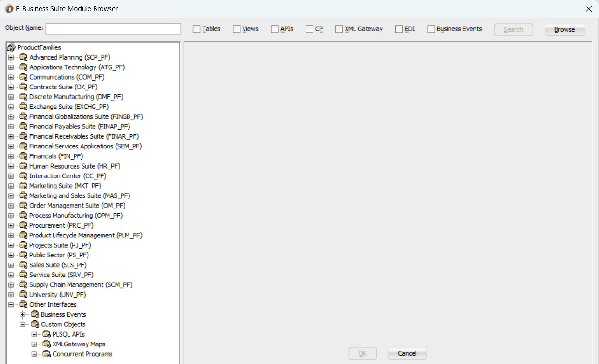
Task: Click the Public Sector folder icon
Action: click(23, 255)
